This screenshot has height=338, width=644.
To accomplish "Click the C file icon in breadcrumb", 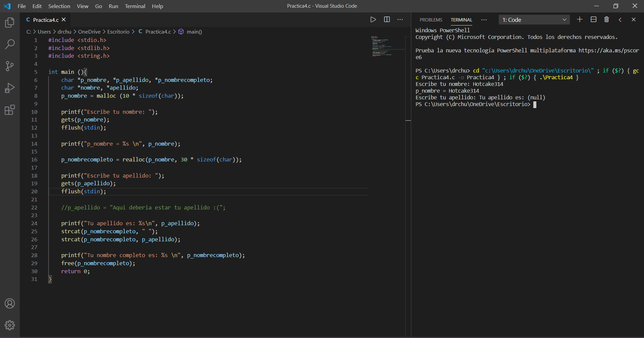I will click(140, 32).
